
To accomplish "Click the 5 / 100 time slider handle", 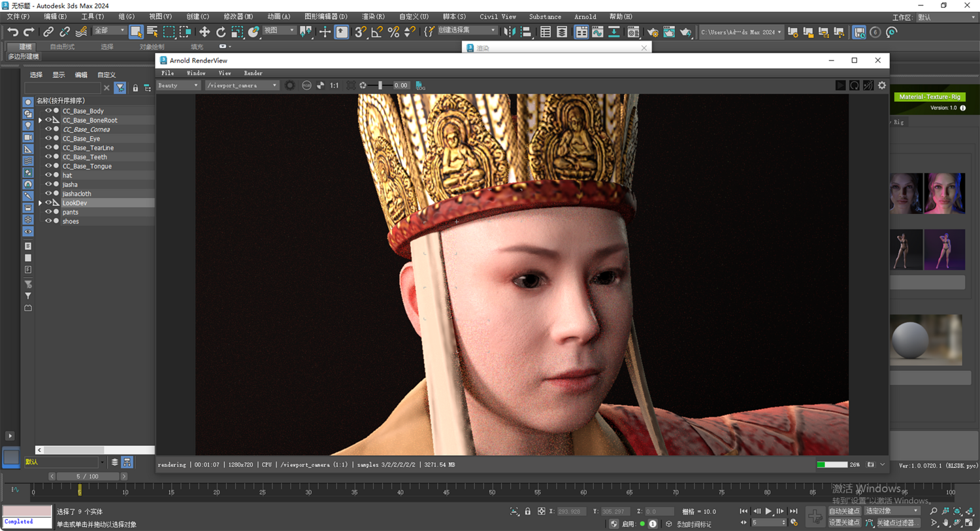I will click(88, 477).
